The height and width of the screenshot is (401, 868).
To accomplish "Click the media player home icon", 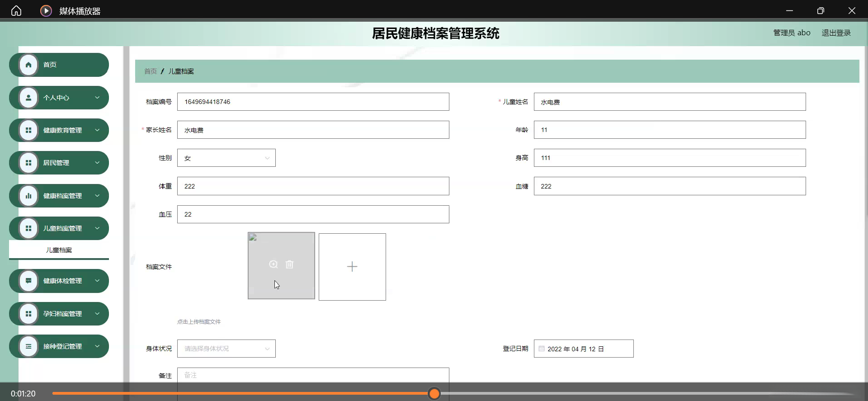I will (x=16, y=10).
